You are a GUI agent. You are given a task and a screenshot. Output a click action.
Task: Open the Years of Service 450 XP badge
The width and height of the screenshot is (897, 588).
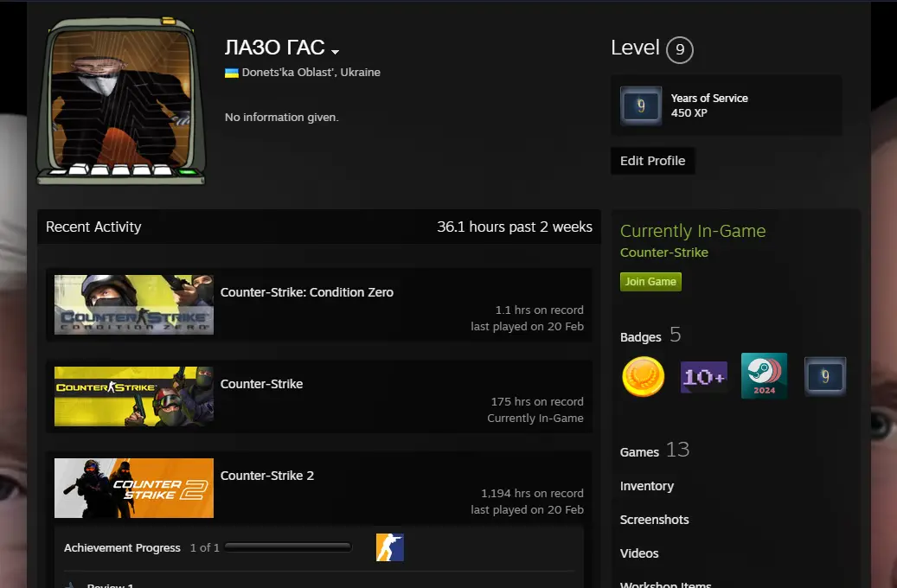tap(641, 105)
